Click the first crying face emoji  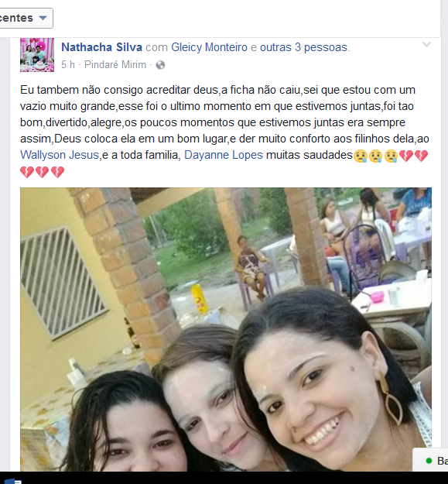(x=360, y=156)
